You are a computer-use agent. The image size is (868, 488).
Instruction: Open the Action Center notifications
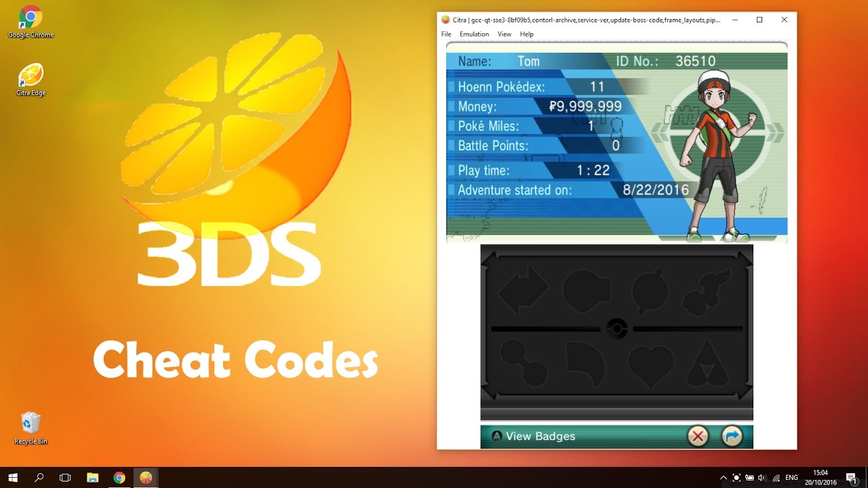pyautogui.click(x=851, y=478)
